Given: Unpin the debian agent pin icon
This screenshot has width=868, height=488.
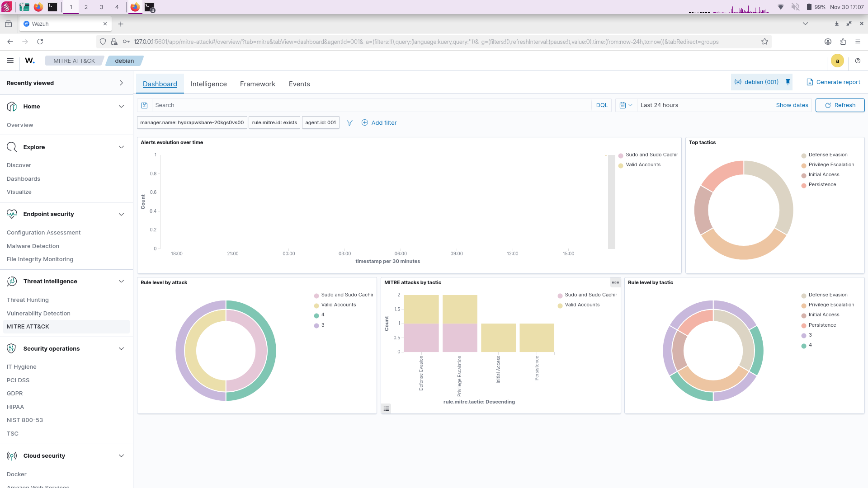Looking at the screenshot, I should pos(788,82).
